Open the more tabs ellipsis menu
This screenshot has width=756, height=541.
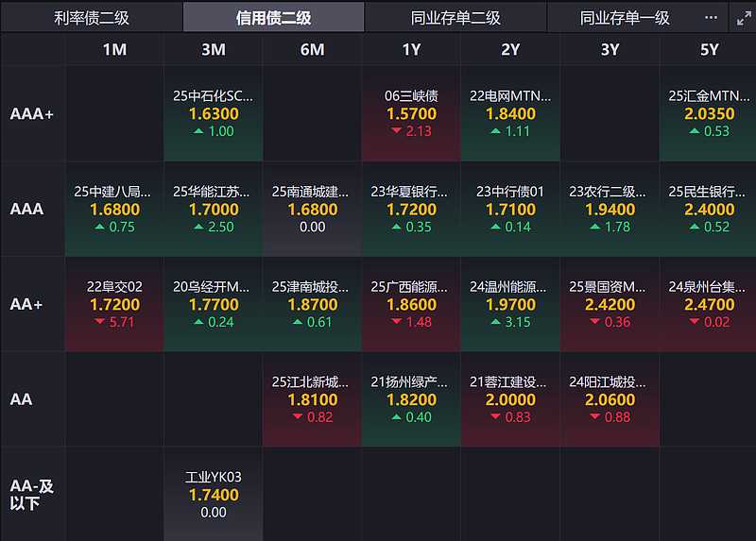click(x=711, y=18)
